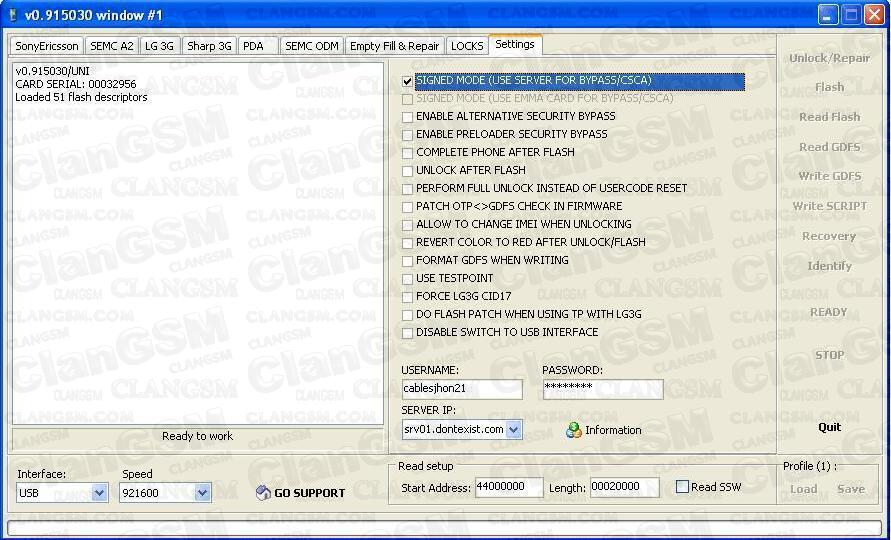The image size is (891, 540).
Task: Expand the Interface USB dropdown
Action: [99, 493]
